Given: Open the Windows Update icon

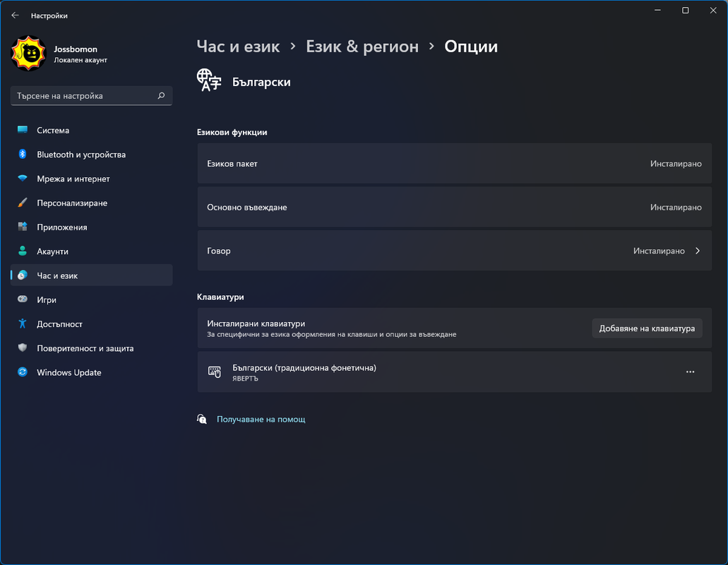Looking at the screenshot, I should [23, 372].
